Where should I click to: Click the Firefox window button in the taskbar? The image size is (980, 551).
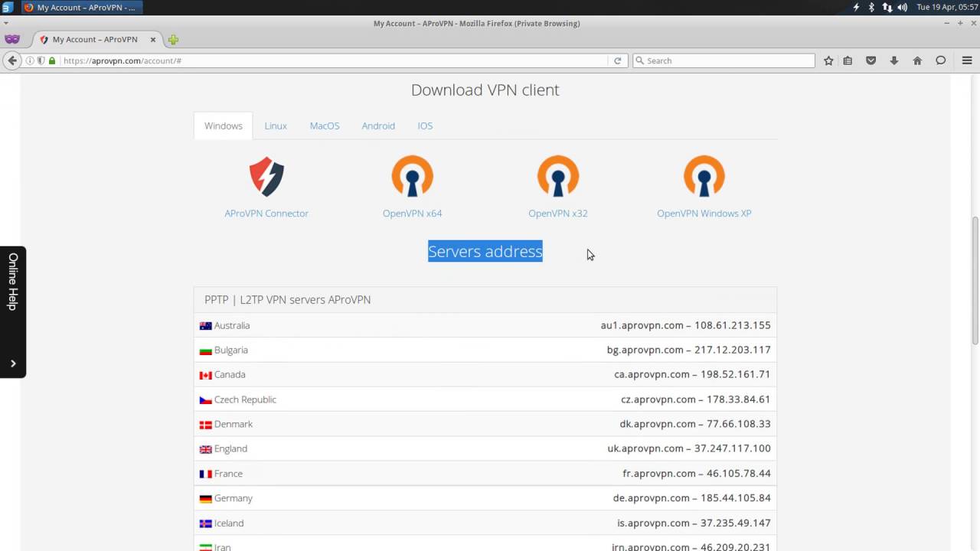point(80,7)
